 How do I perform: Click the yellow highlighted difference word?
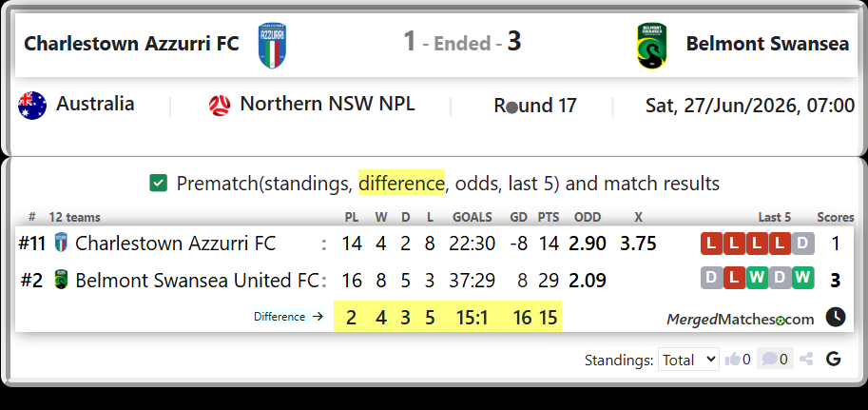401,183
